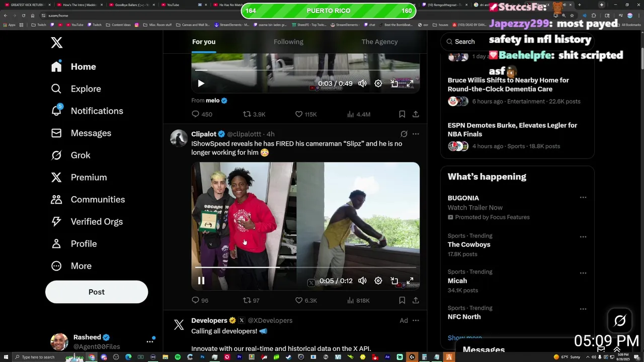Toggle picture-in-picture on IShowSpeed video
644x362 pixels.
394,281
